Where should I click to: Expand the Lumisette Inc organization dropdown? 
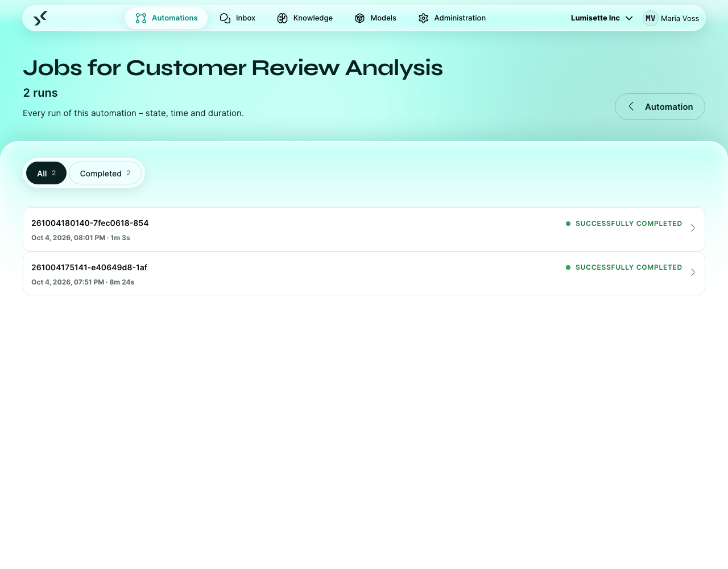(602, 18)
